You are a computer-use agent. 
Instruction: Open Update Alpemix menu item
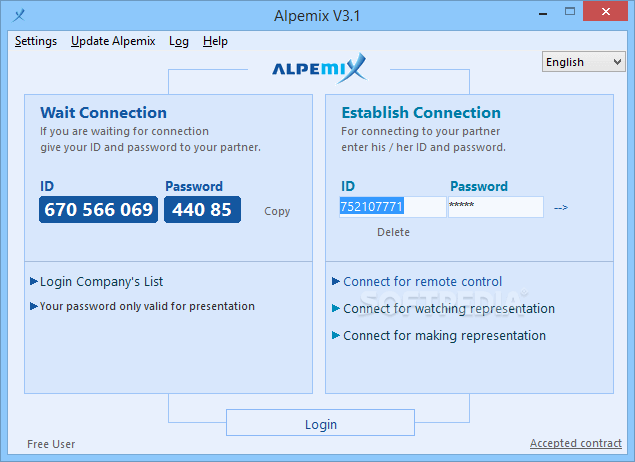pyautogui.click(x=113, y=41)
